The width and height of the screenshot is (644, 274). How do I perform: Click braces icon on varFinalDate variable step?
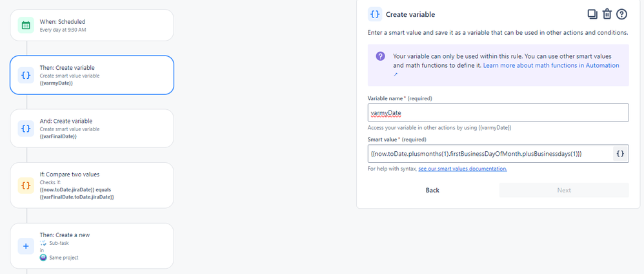tap(26, 129)
